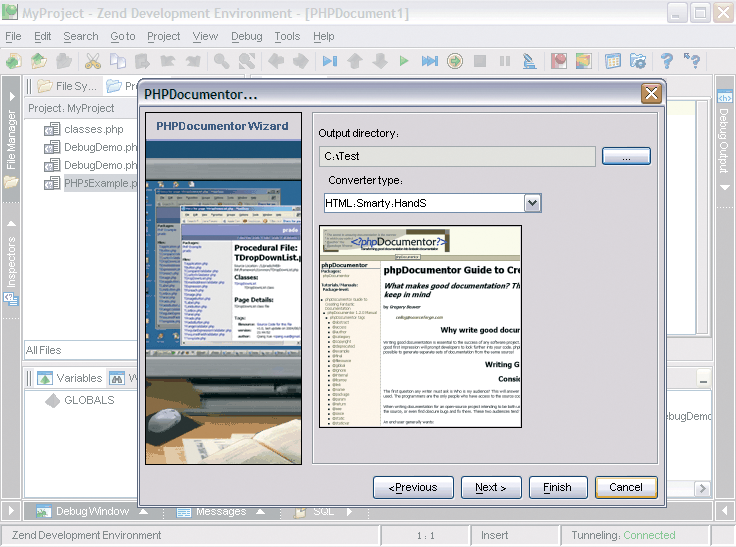Click the Open File toolbar icon
Screen dimensions: 736x547
(x=39, y=61)
